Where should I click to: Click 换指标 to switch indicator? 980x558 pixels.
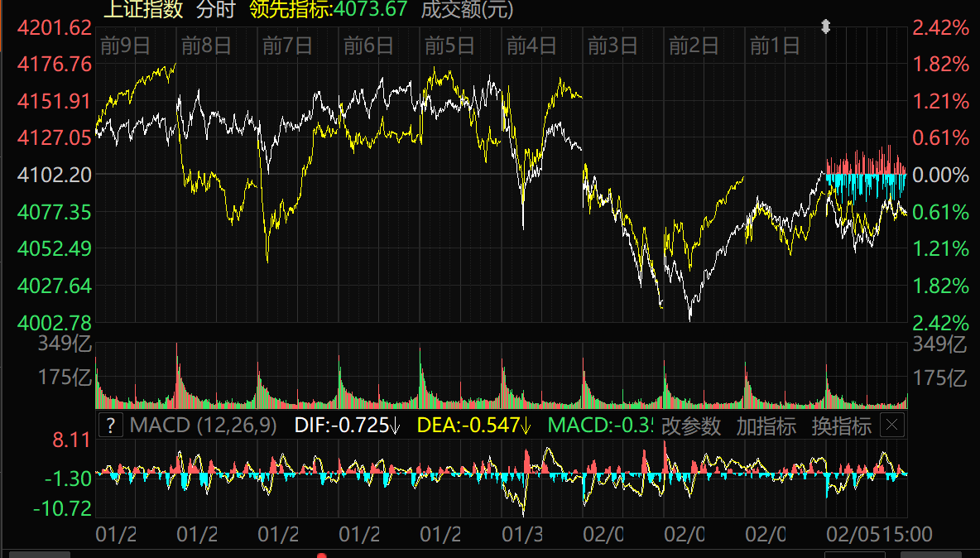tap(841, 426)
